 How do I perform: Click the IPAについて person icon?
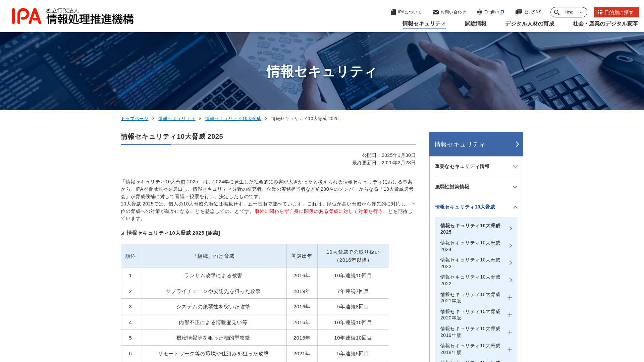point(393,12)
